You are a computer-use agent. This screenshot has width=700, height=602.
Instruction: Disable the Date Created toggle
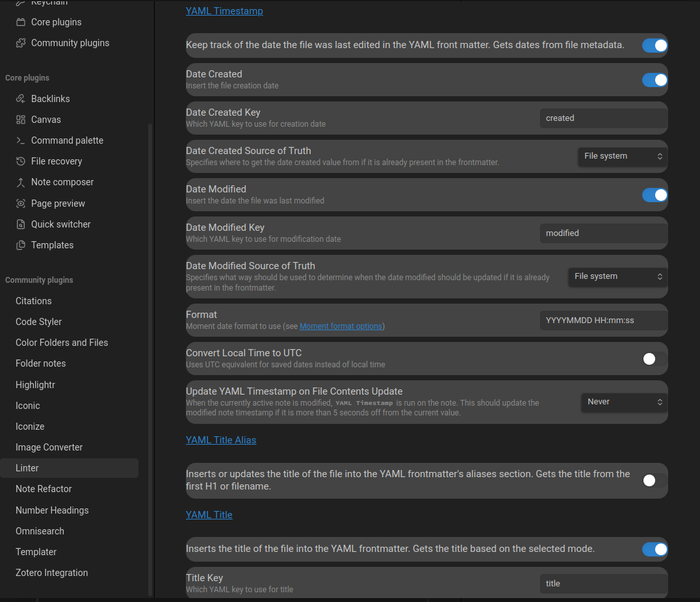[x=655, y=80]
